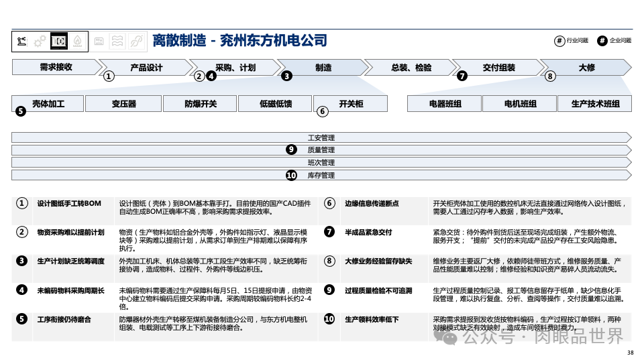
Task: Click the issue title 生产计划缺乏统筹调度
Action: pos(70,261)
